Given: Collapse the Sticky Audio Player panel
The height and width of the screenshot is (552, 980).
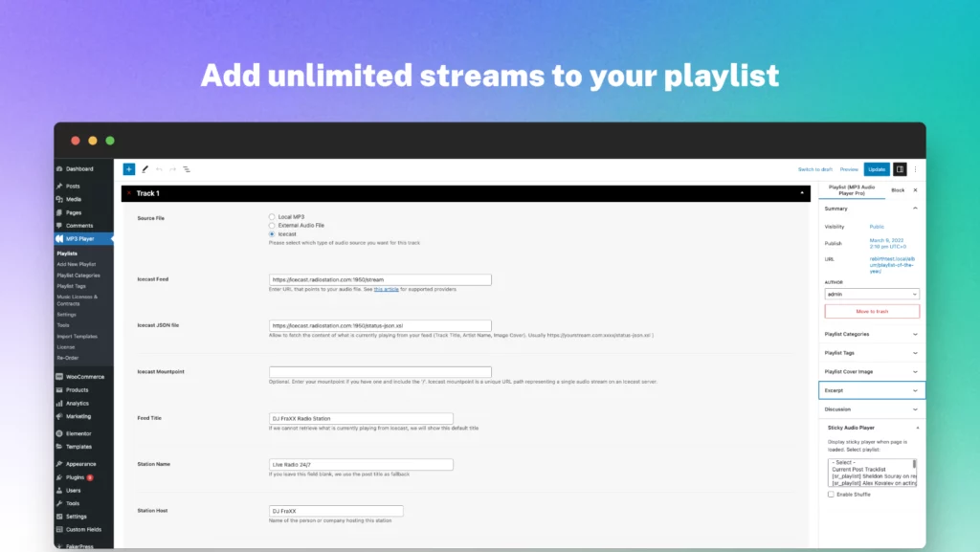Looking at the screenshot, I should tap(918, 428).
